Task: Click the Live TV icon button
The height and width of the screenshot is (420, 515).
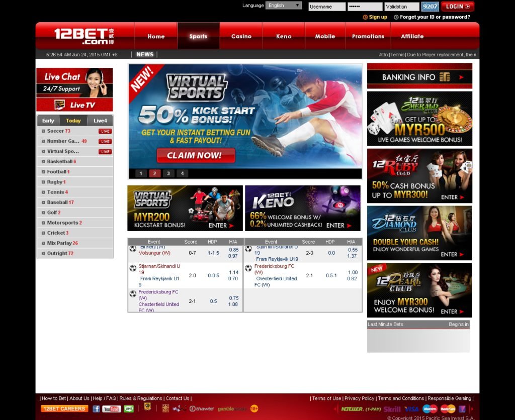Action: click(x=74, y=105)
